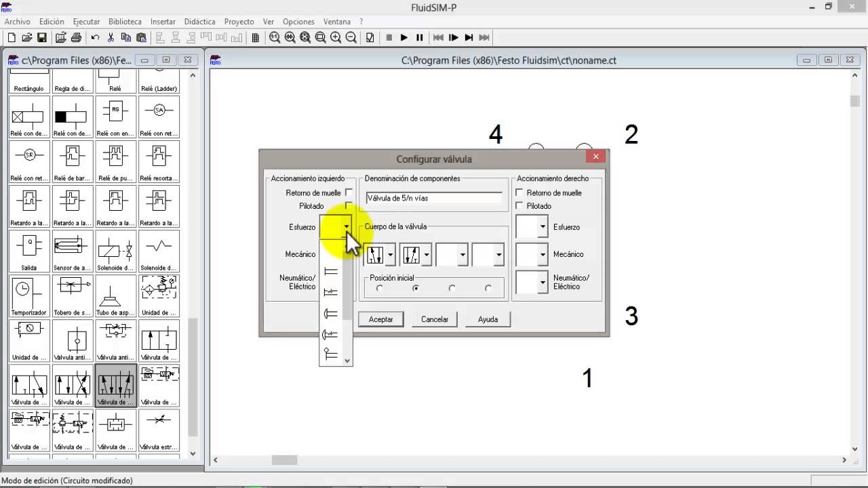Undo the last action in toolbar
Viewport: 868px width, 488px height.
[95, 38]
